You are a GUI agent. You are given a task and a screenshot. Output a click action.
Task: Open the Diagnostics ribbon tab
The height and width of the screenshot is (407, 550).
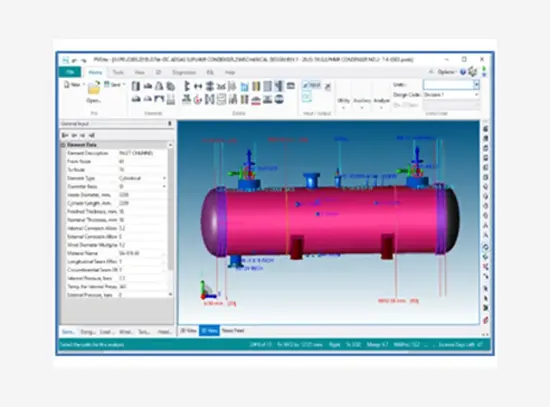click(184, 72)
